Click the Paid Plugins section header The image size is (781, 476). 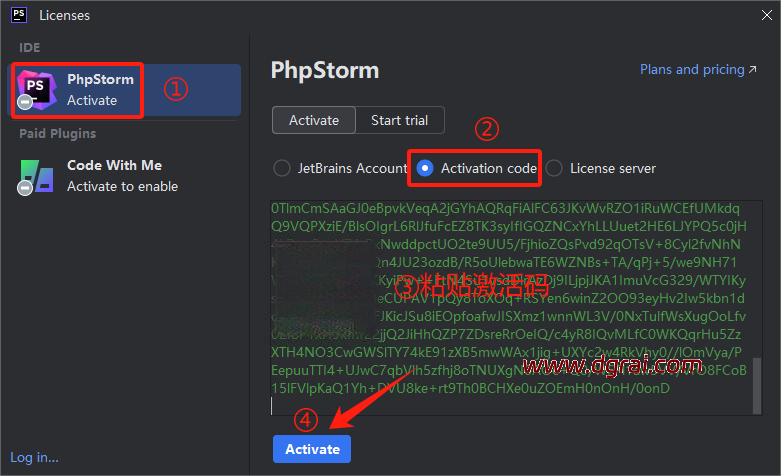click(58, 133)
